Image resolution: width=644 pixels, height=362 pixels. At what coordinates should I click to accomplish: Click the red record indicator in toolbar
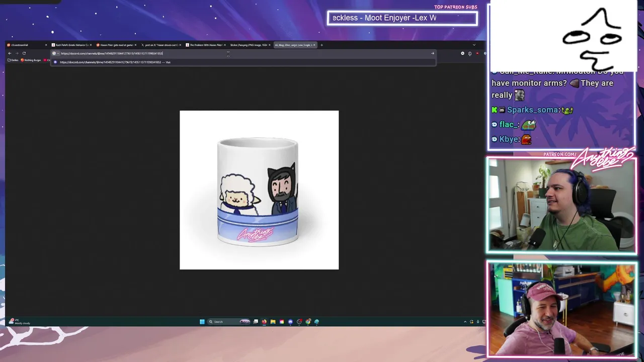477,53
